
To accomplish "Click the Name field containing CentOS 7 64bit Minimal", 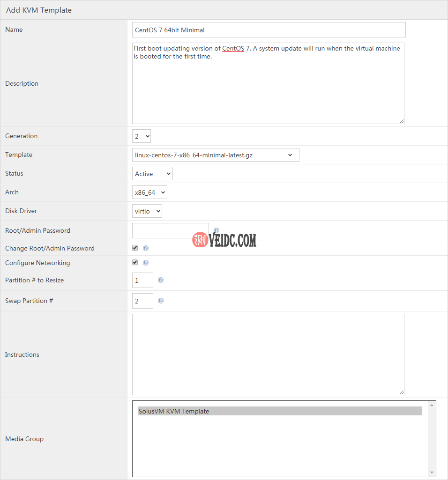I will click(x=269, y=30).
